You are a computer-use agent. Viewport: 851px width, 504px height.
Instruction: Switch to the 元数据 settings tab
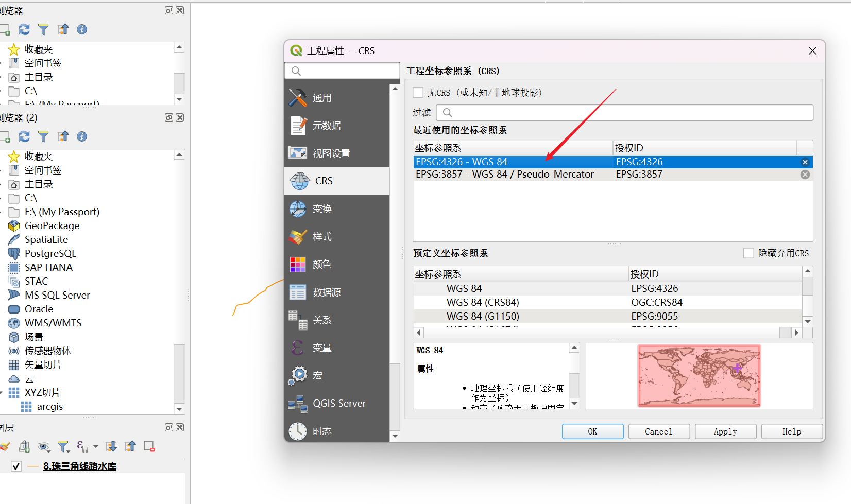326,126
